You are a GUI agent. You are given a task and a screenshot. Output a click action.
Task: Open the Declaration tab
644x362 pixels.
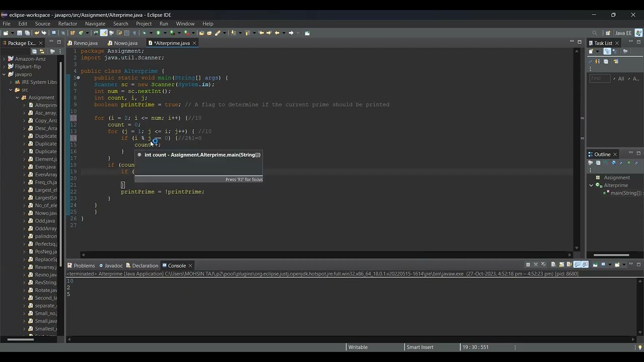142,265
